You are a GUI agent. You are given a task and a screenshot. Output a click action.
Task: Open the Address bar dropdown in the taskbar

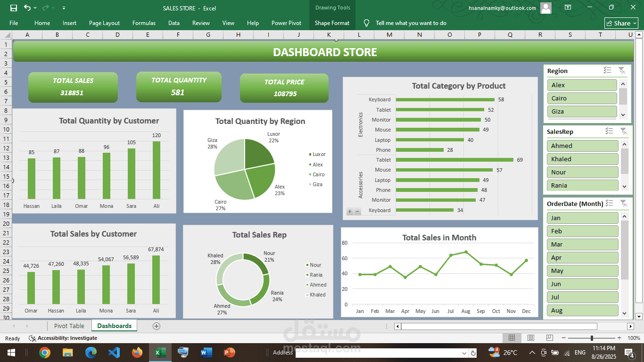point(464,353)
